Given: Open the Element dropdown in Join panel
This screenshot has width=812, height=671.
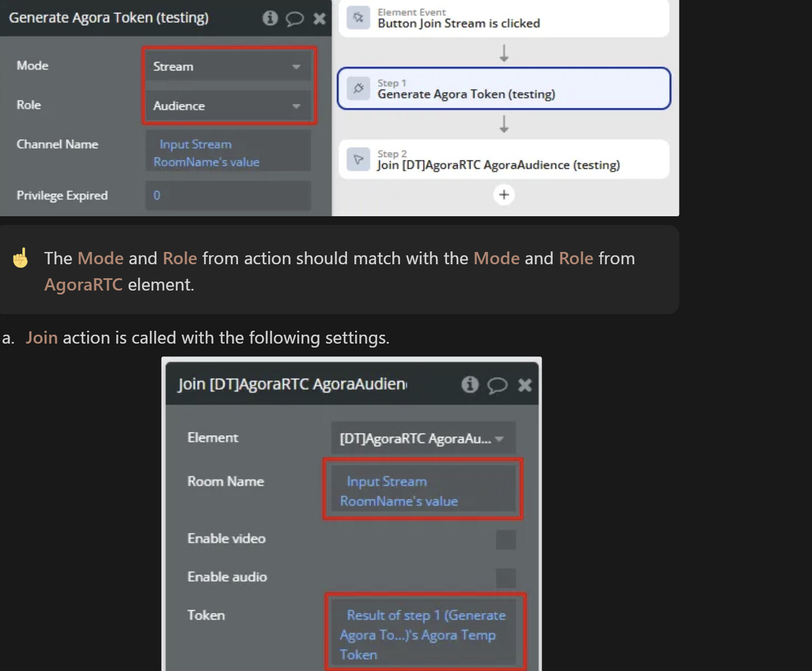Looking at the screenshot, I should pyautogui.click(x=423, y=439).
